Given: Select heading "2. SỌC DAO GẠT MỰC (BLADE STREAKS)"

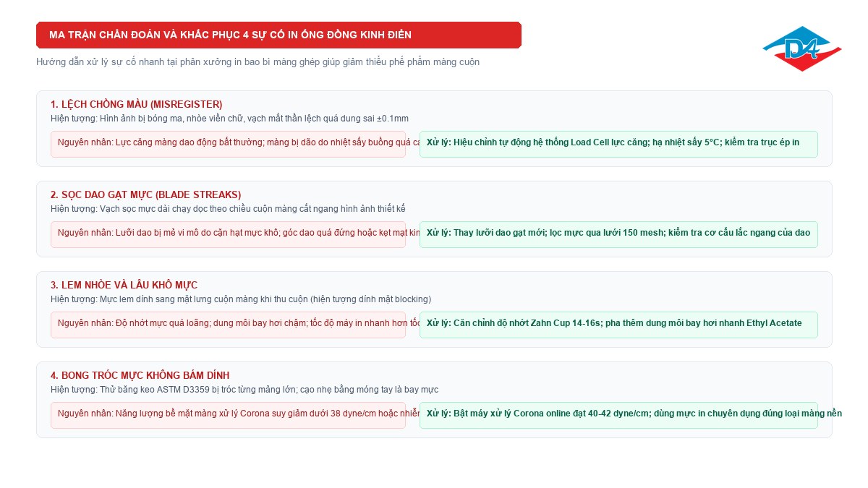Looking at the screenshot, I should click(146, 194).
